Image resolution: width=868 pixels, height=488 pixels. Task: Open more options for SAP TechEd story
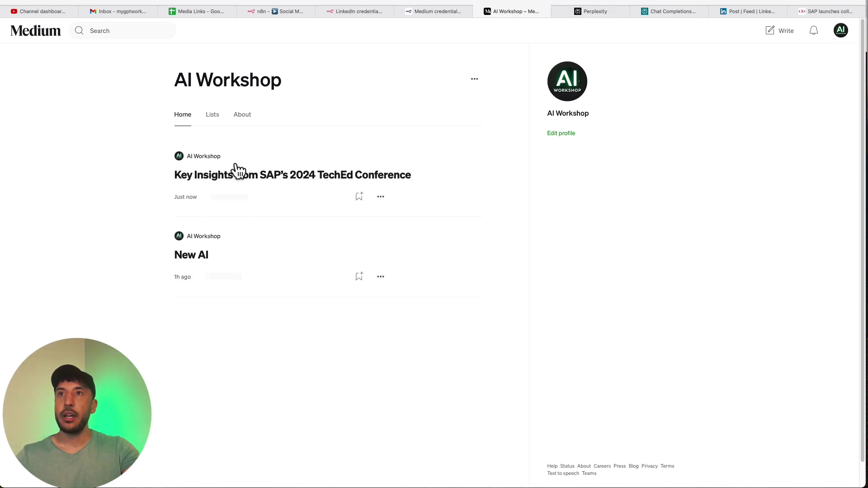(381, 197)
